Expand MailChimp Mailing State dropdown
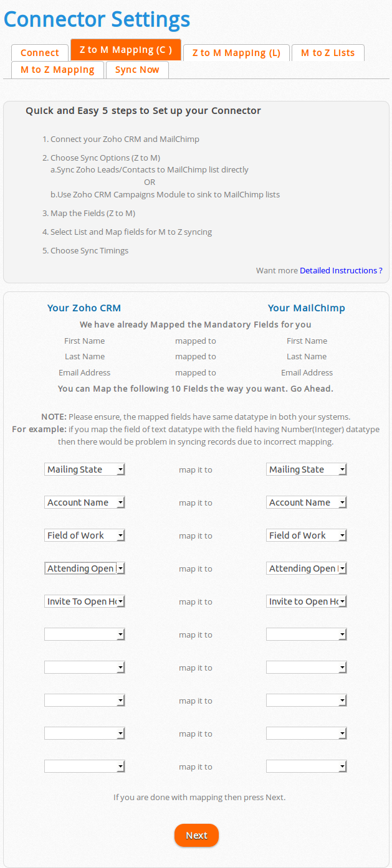This screenshot has height=868, width=392. pos(307,469)
